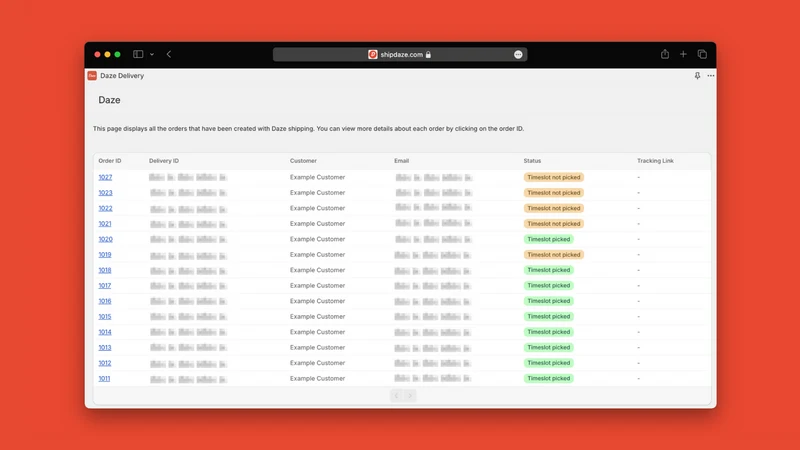800x450 pixels.
Task: Open order 1013
Action: pos(105,347)
